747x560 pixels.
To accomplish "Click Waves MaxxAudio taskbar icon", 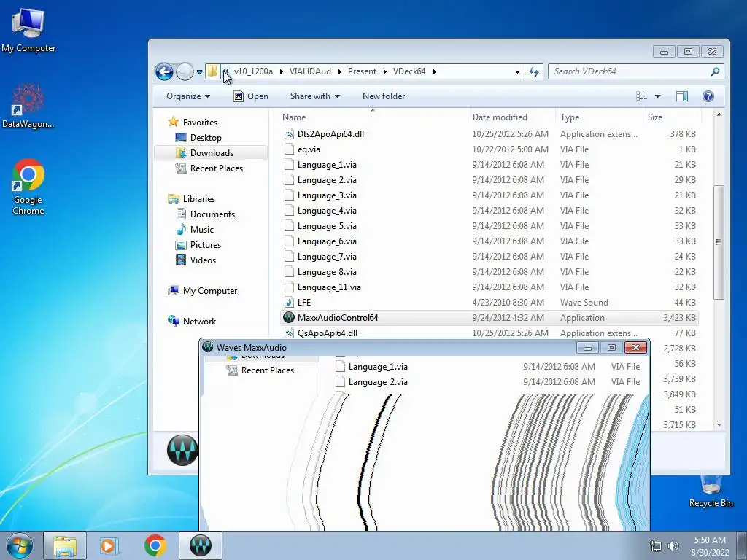I will click(201, 545).
